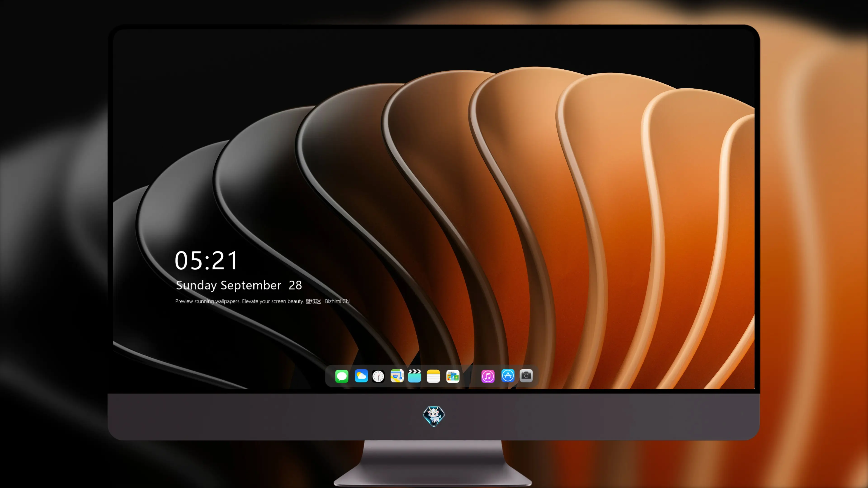Image resolution: width=868 pixels, height=488 pixels.
Task: Click the 05:21 clock display
Action: point(206,260)
